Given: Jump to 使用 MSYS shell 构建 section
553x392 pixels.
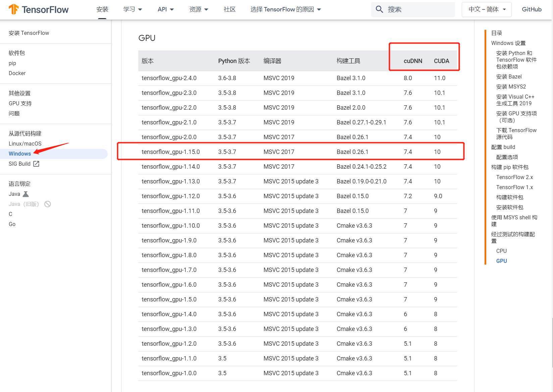Looking at the screenshot, I should [x=514, y=221].
